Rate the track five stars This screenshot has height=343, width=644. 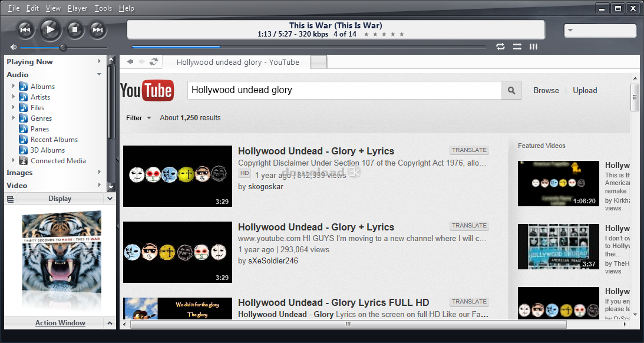click(402, 35)
